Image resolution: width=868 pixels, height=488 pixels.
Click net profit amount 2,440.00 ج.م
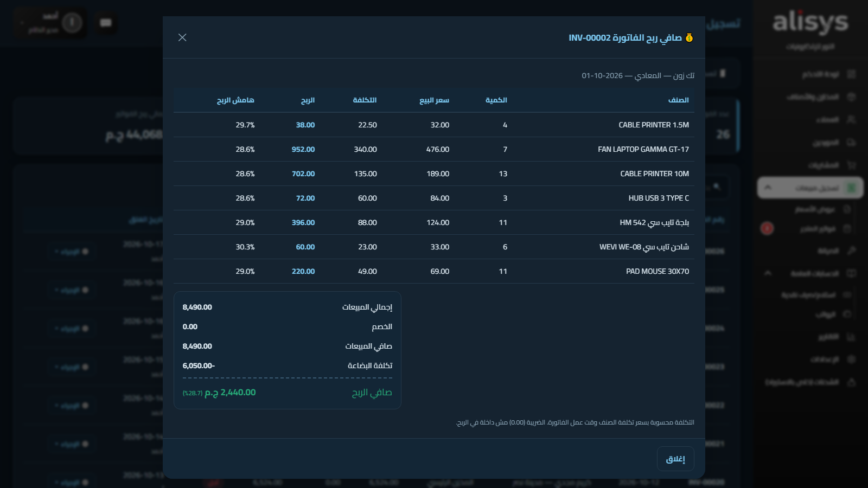click(x=230, y=392)
